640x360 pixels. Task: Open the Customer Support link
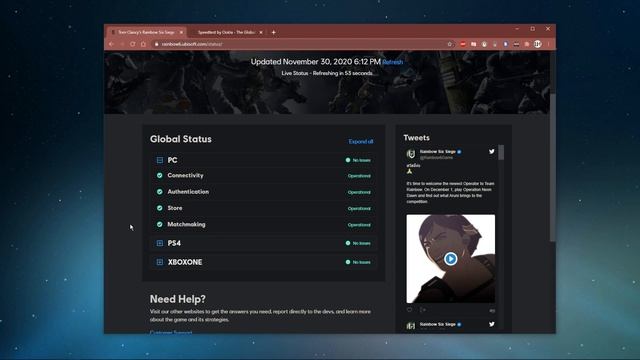click(x=171, y=332)
